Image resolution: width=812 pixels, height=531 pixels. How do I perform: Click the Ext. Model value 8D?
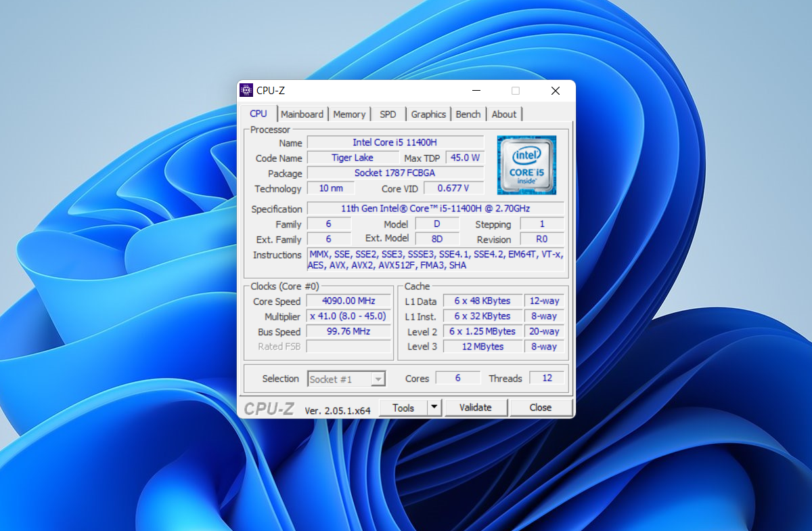click(x=437, y=239)
